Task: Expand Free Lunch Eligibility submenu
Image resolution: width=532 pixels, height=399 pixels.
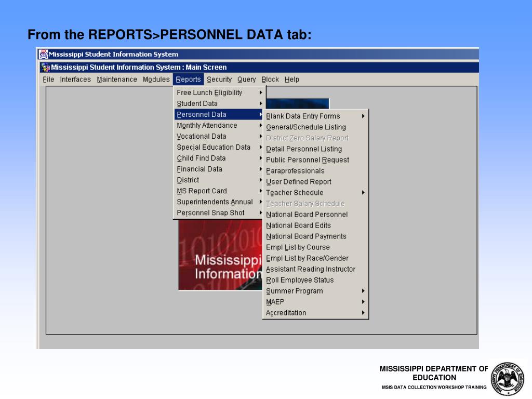Action: coord(219,92)
